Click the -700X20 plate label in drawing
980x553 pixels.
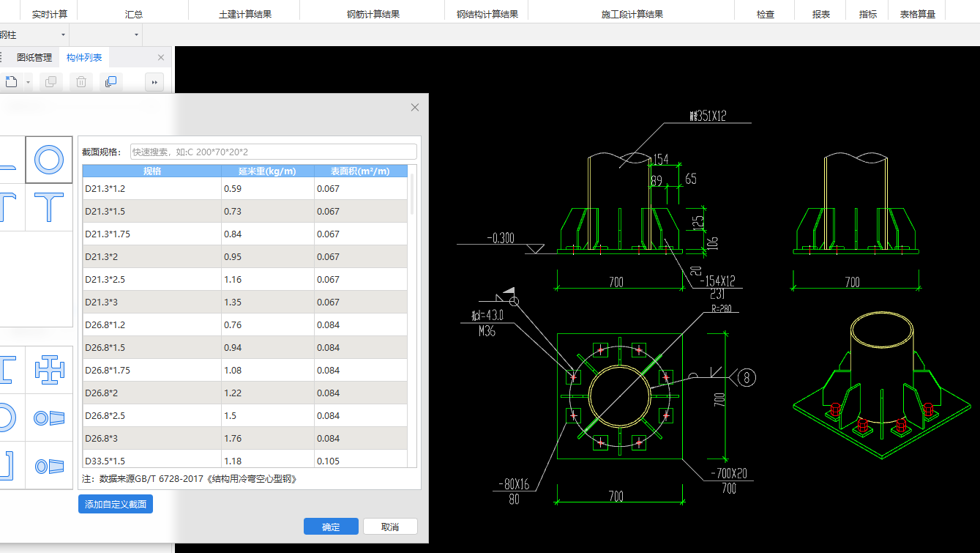tap(727, 473)
